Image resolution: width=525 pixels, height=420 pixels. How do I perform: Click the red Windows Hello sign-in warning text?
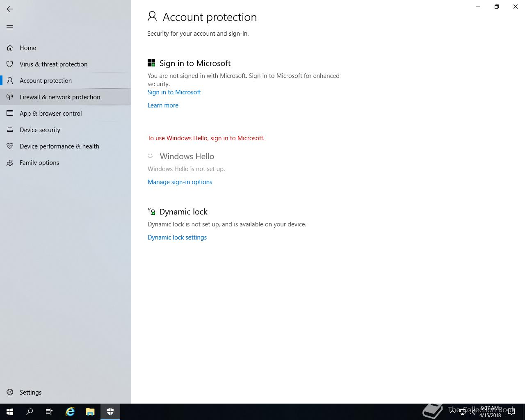coord(206,138)
